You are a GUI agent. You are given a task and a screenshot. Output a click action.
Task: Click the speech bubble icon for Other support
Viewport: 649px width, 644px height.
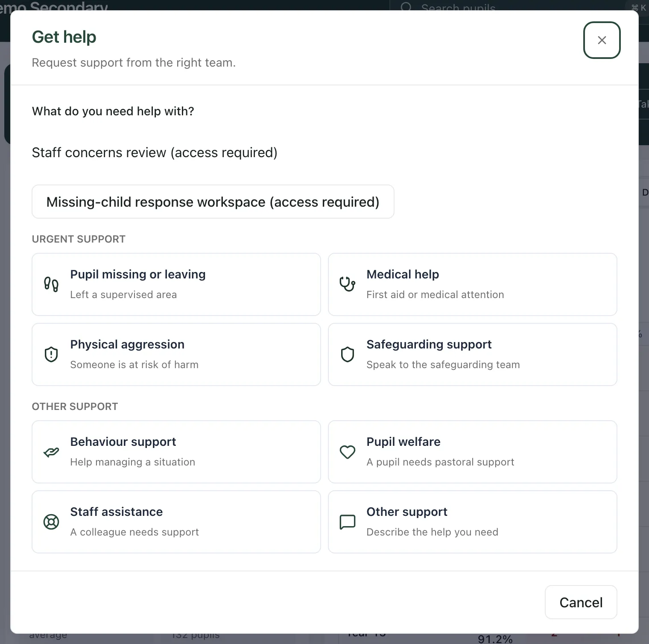click(x=348, y=522)
